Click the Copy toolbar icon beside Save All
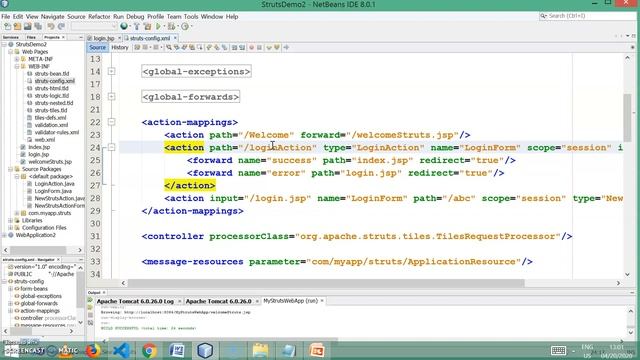 coord(38,27)
